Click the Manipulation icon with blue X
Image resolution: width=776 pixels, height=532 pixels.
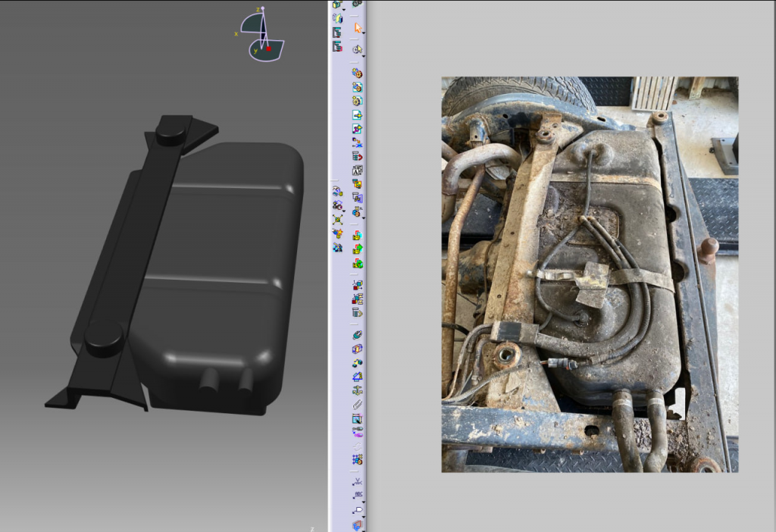point(358,142)
